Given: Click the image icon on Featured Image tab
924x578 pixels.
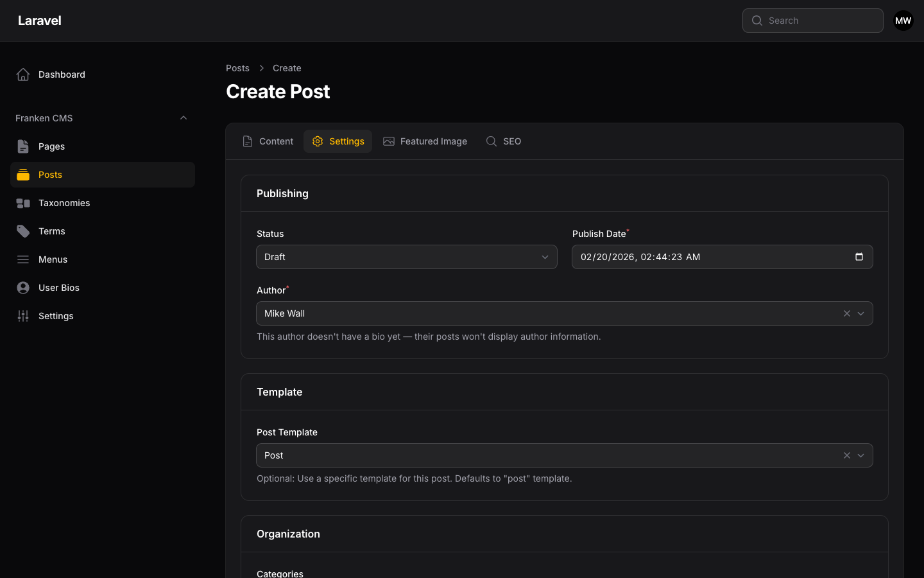Looking at the screenshot, I should coord(389,141).
